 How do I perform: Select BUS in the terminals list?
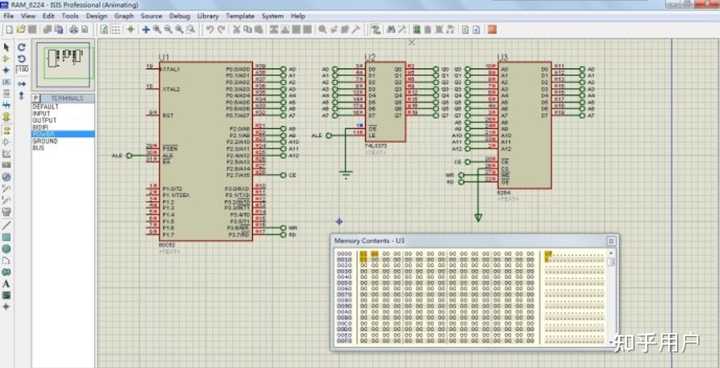[x=38, y=148]
